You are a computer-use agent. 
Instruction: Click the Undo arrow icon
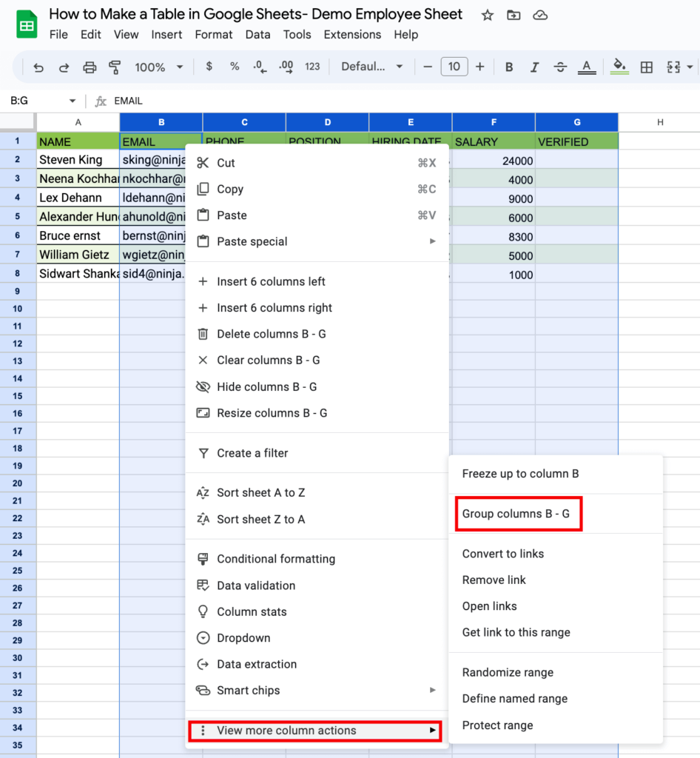click(38, 67)
